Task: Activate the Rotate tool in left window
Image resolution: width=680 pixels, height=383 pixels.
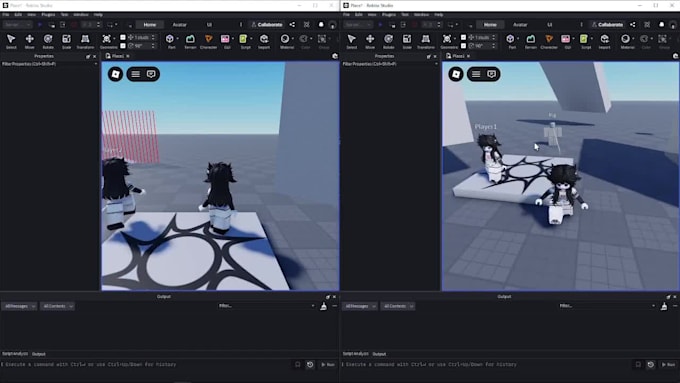Action: 48,41
